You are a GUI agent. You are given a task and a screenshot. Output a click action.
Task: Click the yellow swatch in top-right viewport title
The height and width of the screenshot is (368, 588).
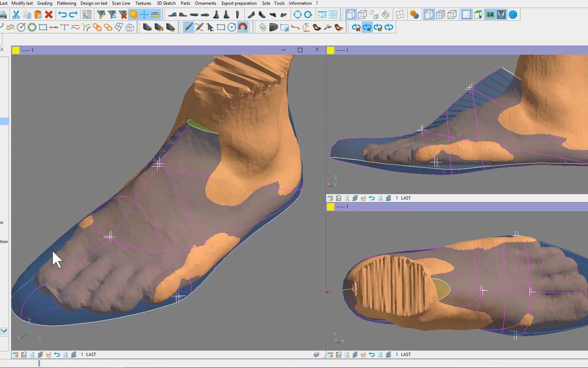[x=331, y=50]
